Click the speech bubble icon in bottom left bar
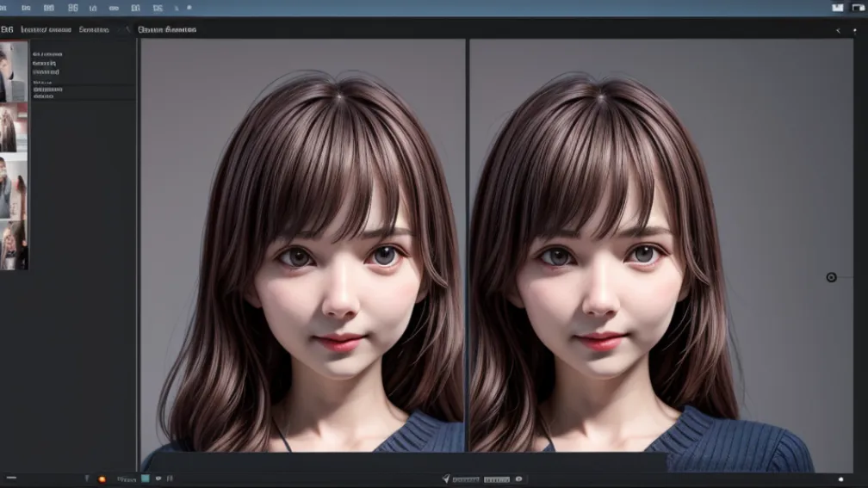868x488 pixels. [x=158, y=479]
